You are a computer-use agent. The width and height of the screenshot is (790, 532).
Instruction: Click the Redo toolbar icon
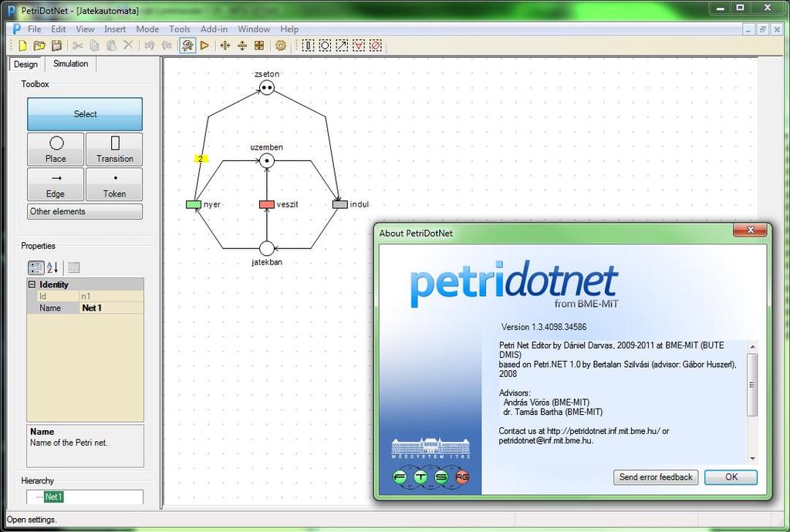tap(167, 45)
